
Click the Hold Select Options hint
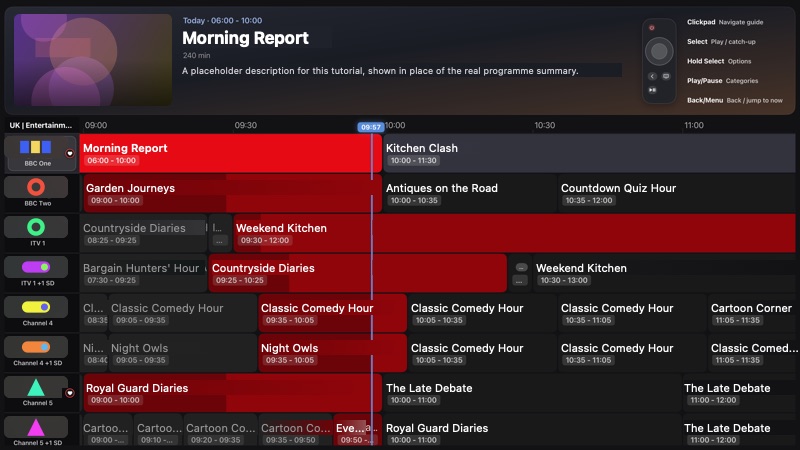click(x=719, y=61)
